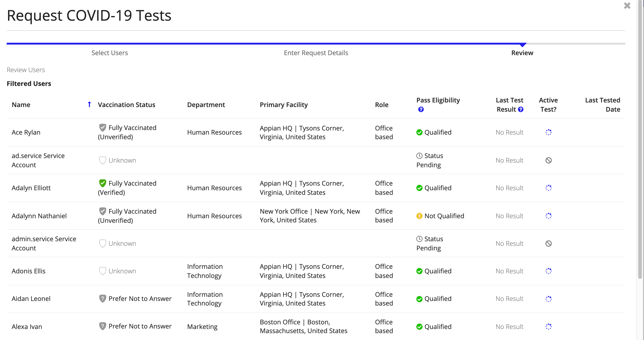Go to the Enter Request Details step

pos(316,53)
